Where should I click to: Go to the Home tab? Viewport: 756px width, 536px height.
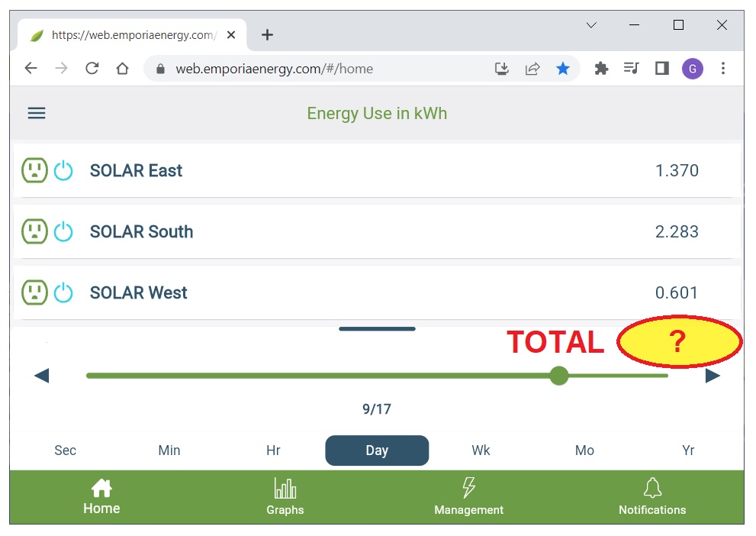click(101, 497)
